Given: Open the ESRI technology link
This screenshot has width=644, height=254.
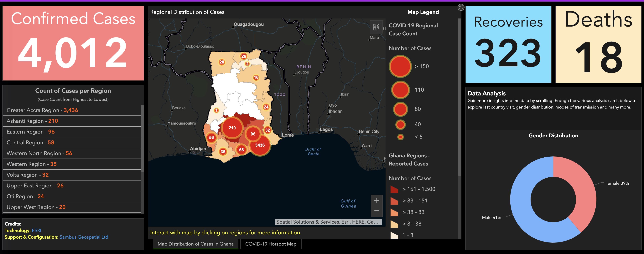Looking at the screenshot, I should point(37,231).
